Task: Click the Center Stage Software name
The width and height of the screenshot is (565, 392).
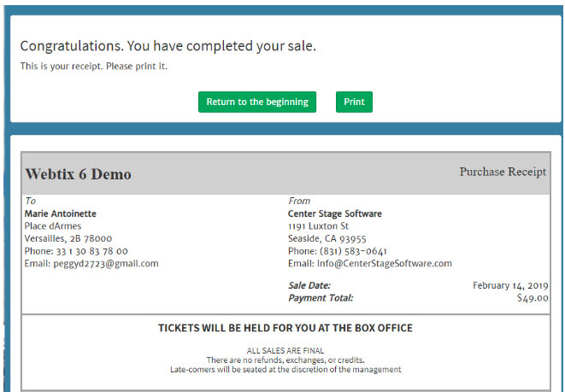Action: 335,214
